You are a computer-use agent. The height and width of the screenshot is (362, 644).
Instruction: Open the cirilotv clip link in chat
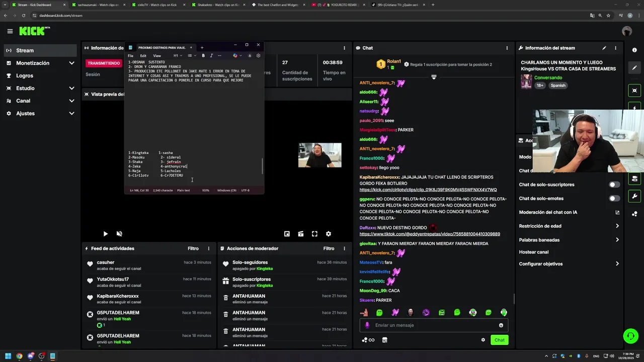428,190
